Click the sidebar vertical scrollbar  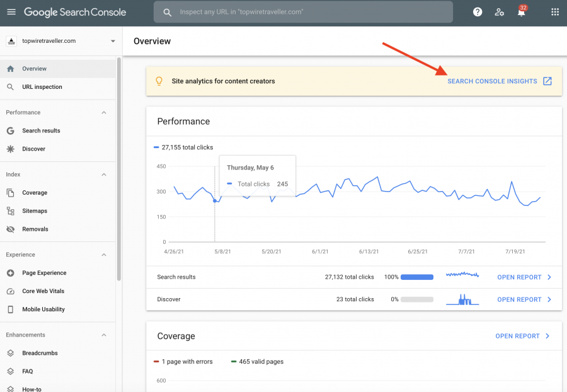(x=118, y=169)
